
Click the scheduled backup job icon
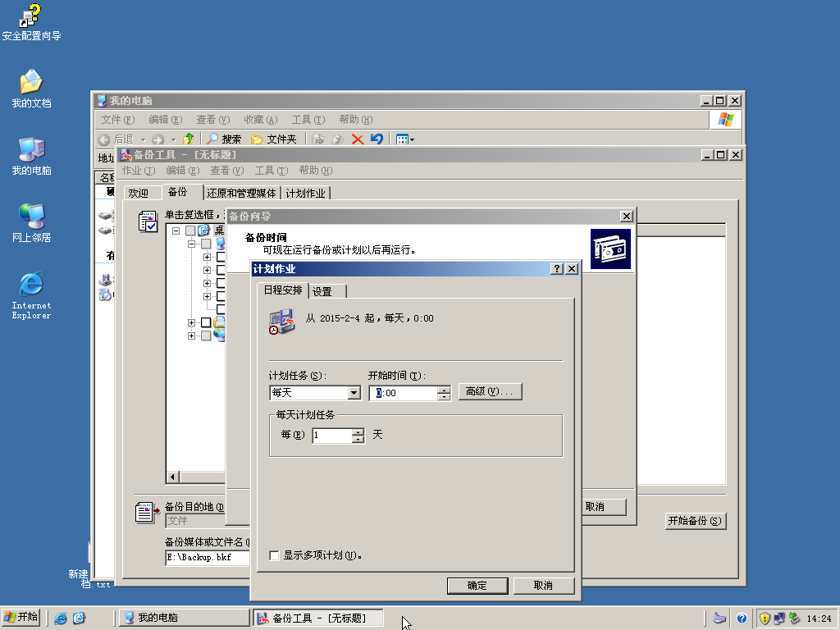(282, 322)
